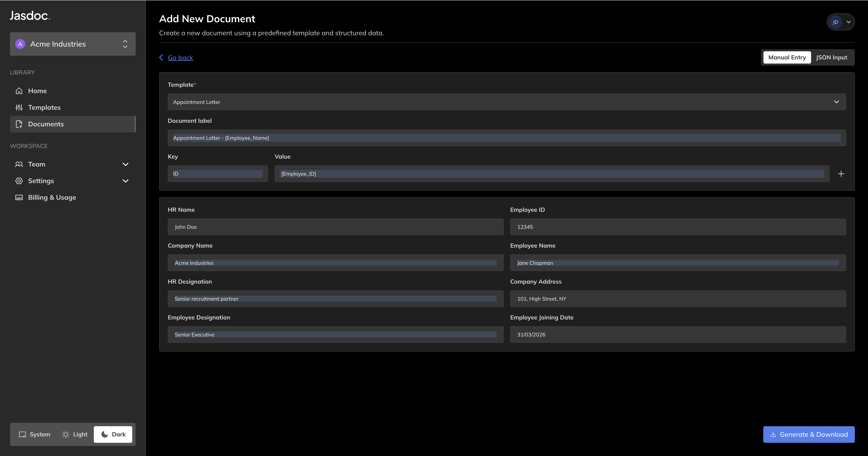The height and width of the screenshot is (456, 868).
Task: Click the Documents file icon
Action: (x=19, y=124)
